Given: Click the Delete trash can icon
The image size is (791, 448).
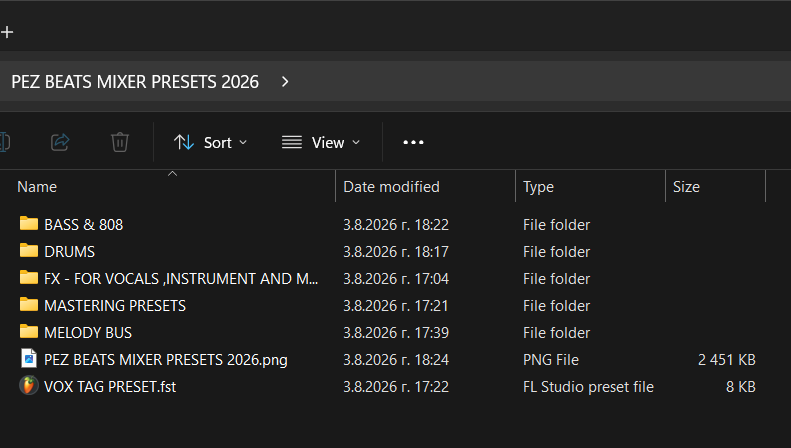Looking at the screenshot, I should (120, 142).
